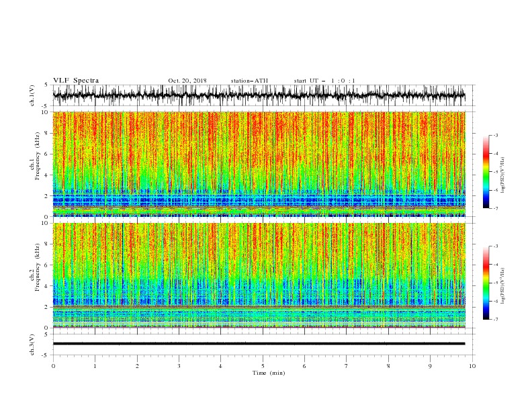The height and width of the screenshot is (411, 532).
Task: Click the "ch.1(V)" waveform axis label
Action: (32, 95)
